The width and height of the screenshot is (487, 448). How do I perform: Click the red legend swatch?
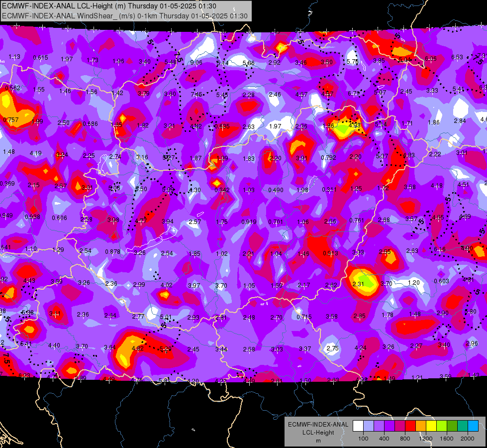point(410,426)
